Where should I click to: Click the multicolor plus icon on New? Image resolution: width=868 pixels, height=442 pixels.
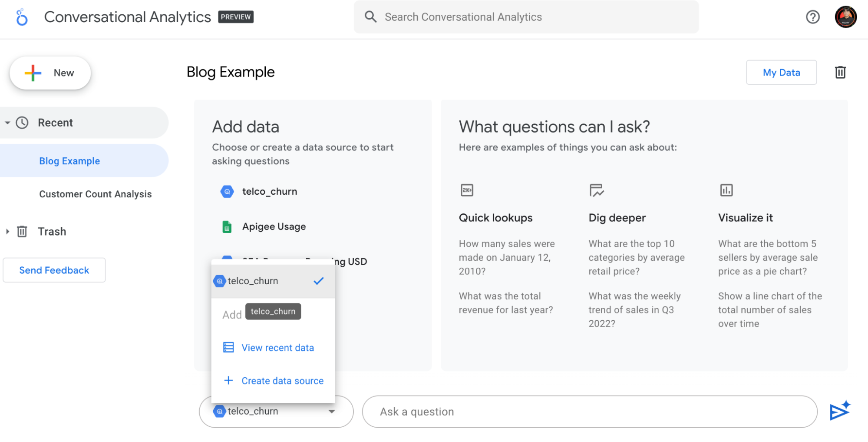[33, 73]
